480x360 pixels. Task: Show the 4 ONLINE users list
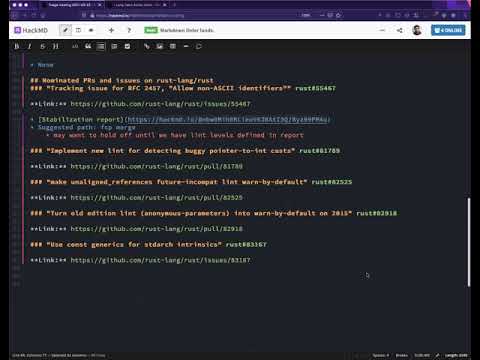[x=448, y=30]
